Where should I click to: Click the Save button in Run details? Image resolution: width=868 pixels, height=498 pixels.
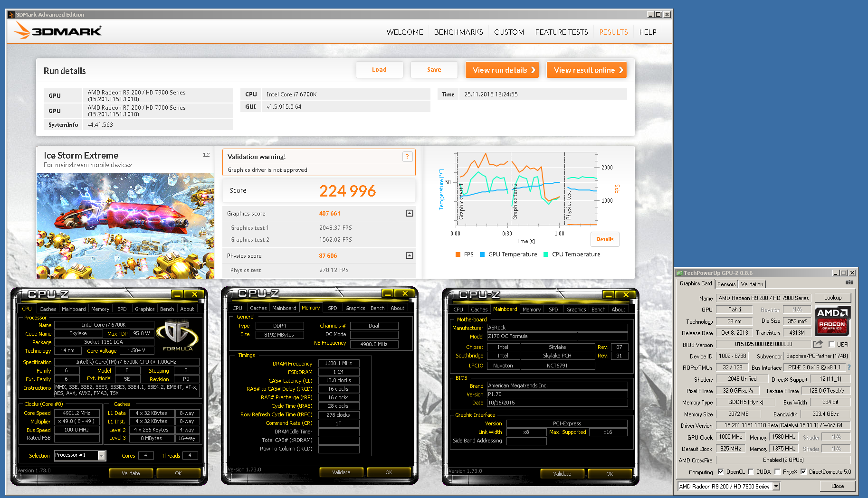point(434,70)
